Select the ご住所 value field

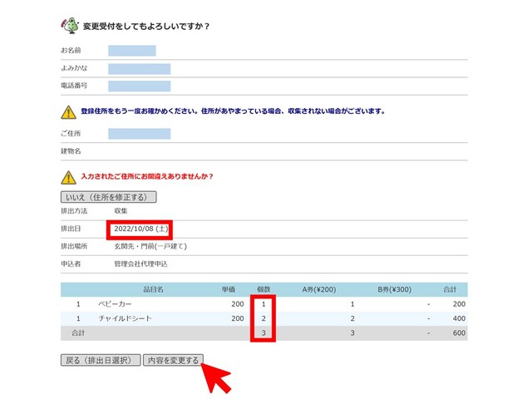(140, 134)
